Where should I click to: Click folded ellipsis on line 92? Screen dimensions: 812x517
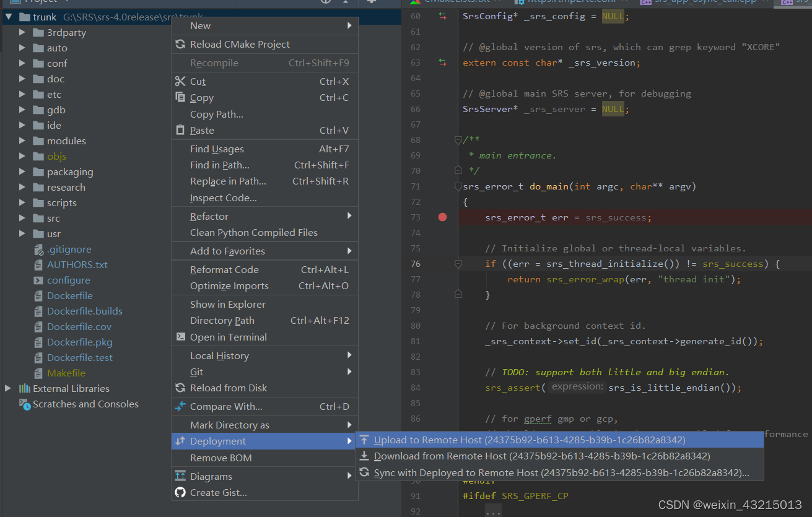(493, 512)
